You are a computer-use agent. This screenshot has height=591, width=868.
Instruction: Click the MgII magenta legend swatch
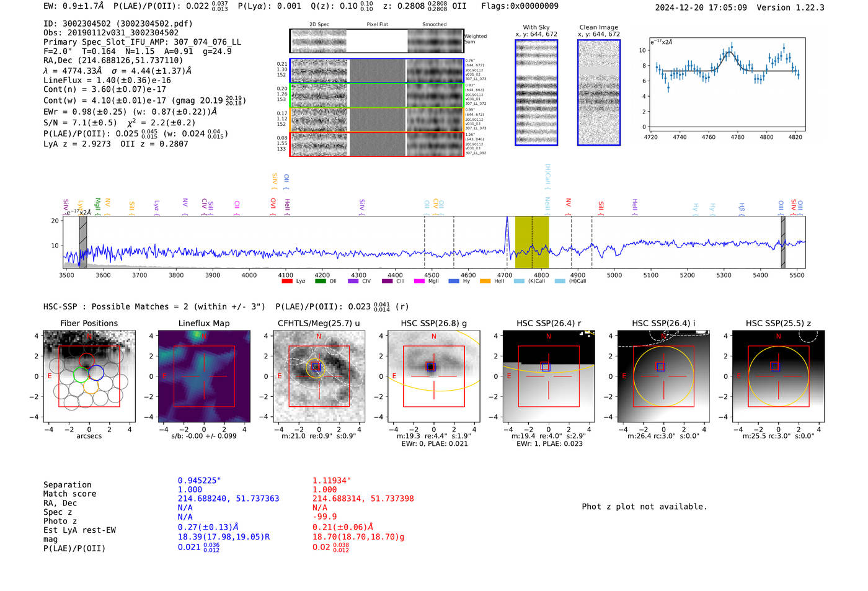(419, 281)
